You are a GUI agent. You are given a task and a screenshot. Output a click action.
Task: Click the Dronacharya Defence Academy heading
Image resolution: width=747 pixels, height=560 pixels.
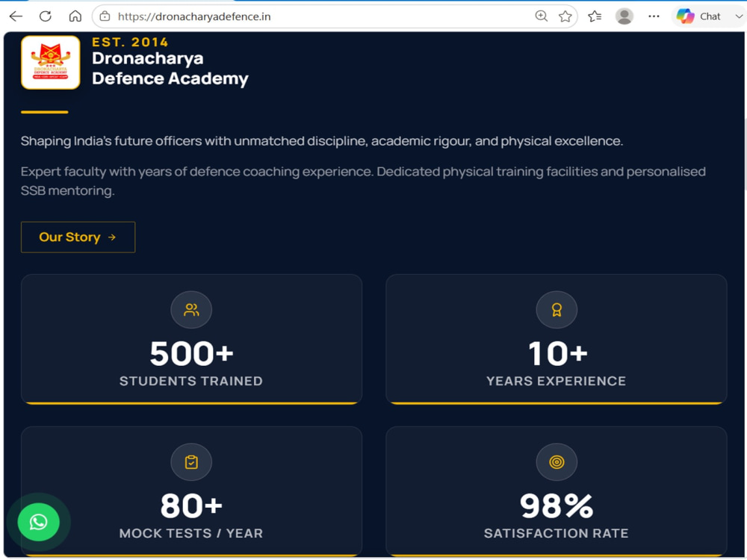pos(170,69)
